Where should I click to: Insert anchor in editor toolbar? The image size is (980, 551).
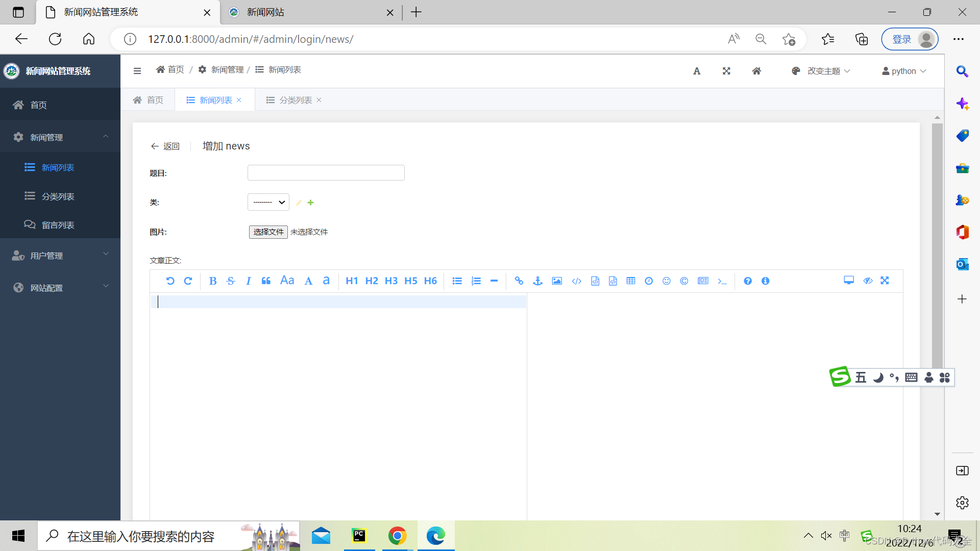pos(537,281)
